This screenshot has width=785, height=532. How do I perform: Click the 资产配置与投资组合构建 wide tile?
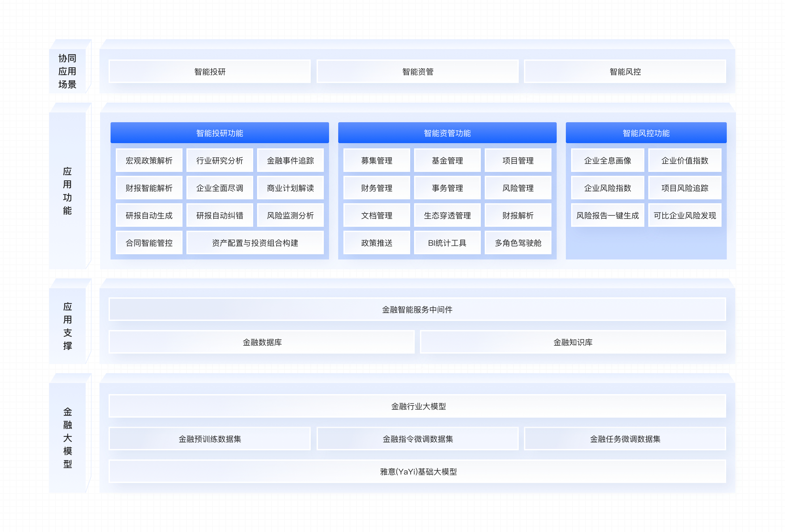(x=255, y=243)
